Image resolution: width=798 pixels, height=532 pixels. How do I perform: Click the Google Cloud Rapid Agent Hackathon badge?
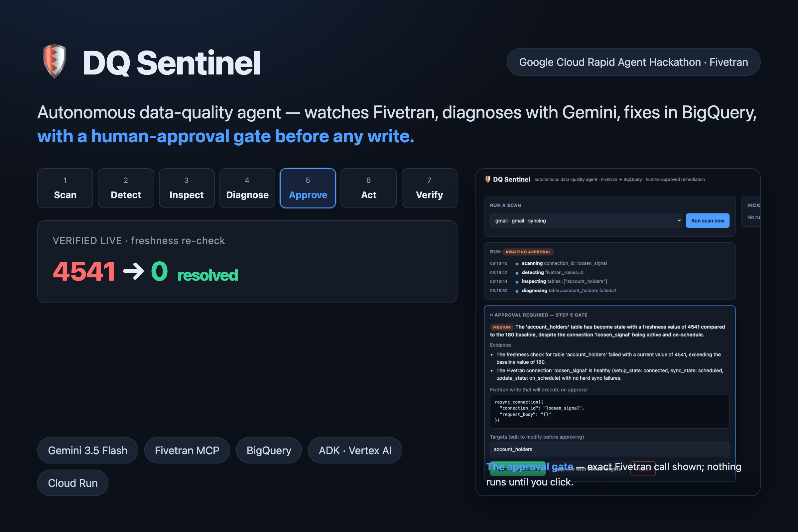(633, 62)
